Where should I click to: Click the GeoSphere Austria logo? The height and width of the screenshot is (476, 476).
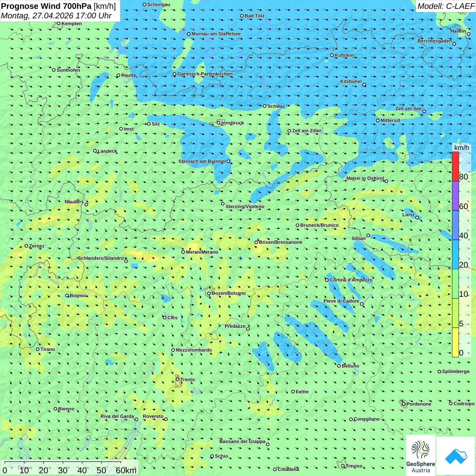[x=421, y=456]
